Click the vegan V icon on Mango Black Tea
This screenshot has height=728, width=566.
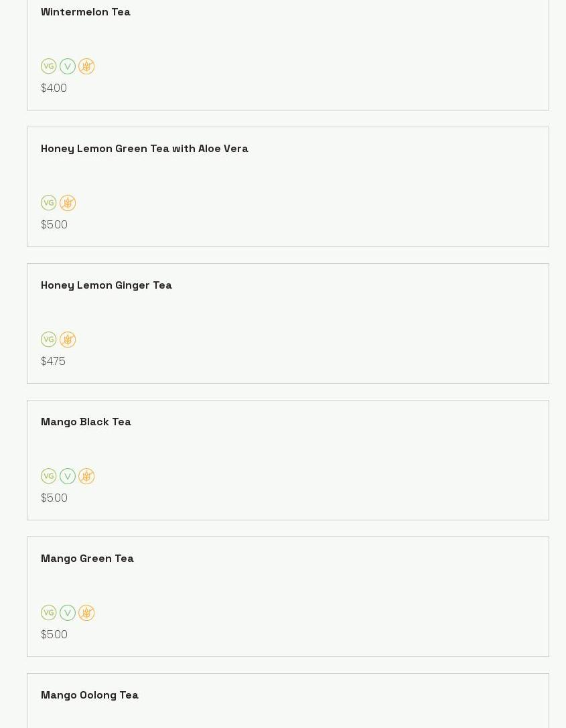[x=68, y=476]
